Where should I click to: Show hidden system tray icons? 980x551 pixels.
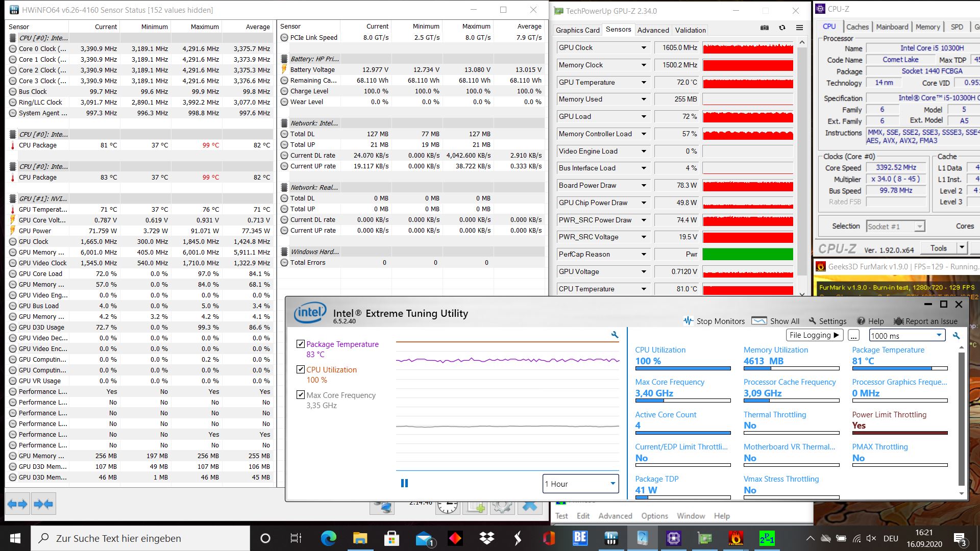[x=810, y=538]
